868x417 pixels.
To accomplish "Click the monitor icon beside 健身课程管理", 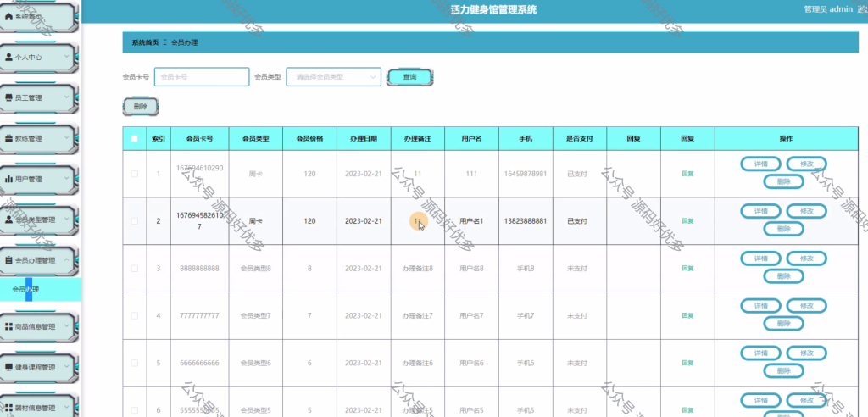I will pyautogui.click(x=8, y=367).
